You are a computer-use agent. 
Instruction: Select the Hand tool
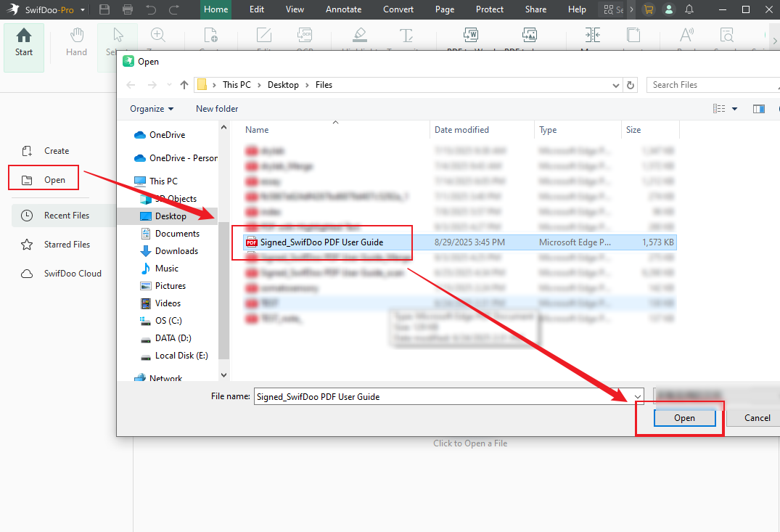click(76, 42)
